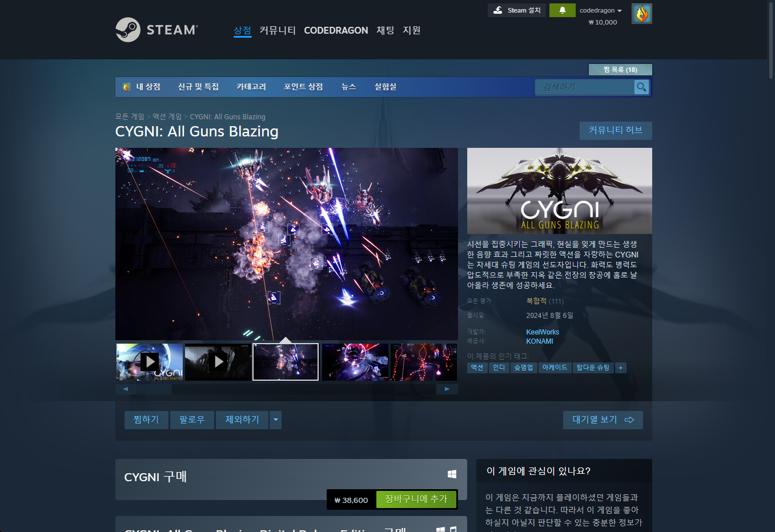Click the main gameplay screenshot
The width and height of the screenshot is (775, 532).
(287, 244)
